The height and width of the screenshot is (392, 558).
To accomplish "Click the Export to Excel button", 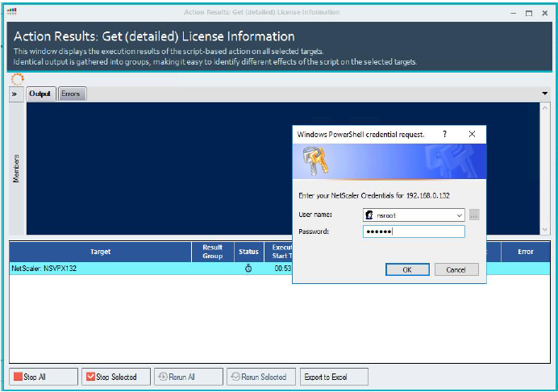I will [334, 377].
